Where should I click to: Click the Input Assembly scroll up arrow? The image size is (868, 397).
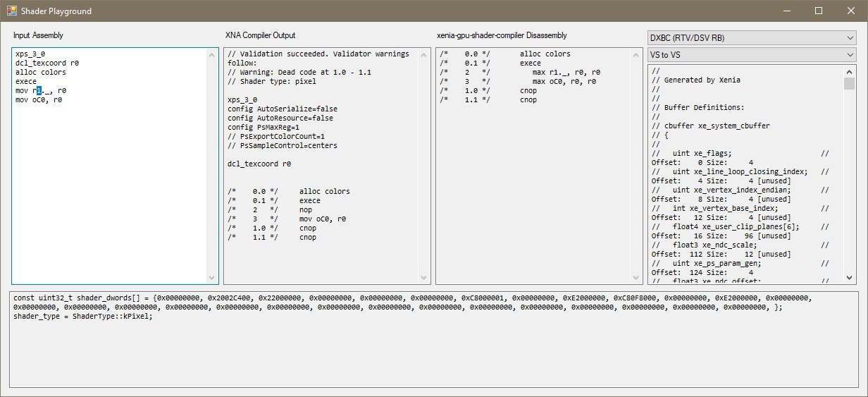tap(213, 54)
